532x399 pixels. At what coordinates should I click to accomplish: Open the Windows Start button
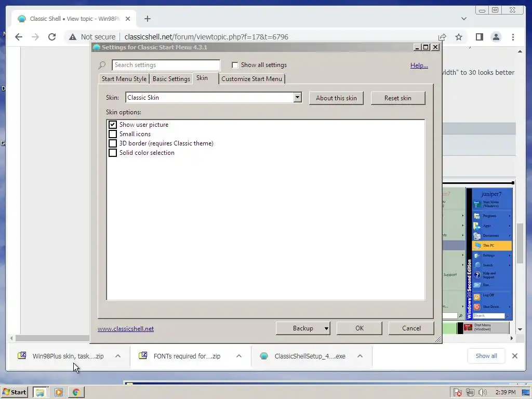14,392
